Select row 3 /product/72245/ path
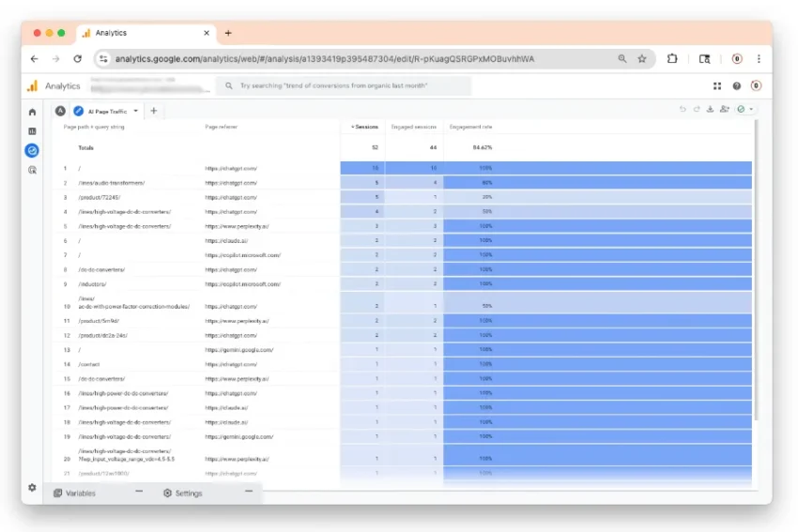The image size is (798, 532). pyautogui.click(x=100, y=197)
